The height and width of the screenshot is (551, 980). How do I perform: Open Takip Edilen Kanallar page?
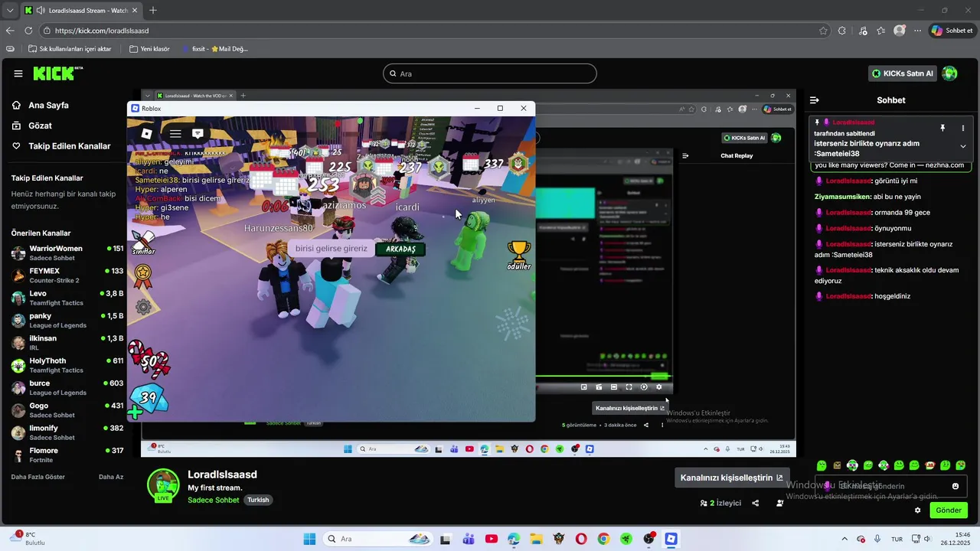coord(69,145)
